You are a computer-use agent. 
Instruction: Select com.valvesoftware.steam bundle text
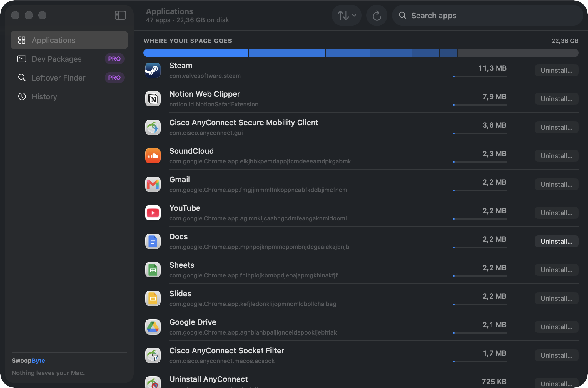tap(205, 76)
